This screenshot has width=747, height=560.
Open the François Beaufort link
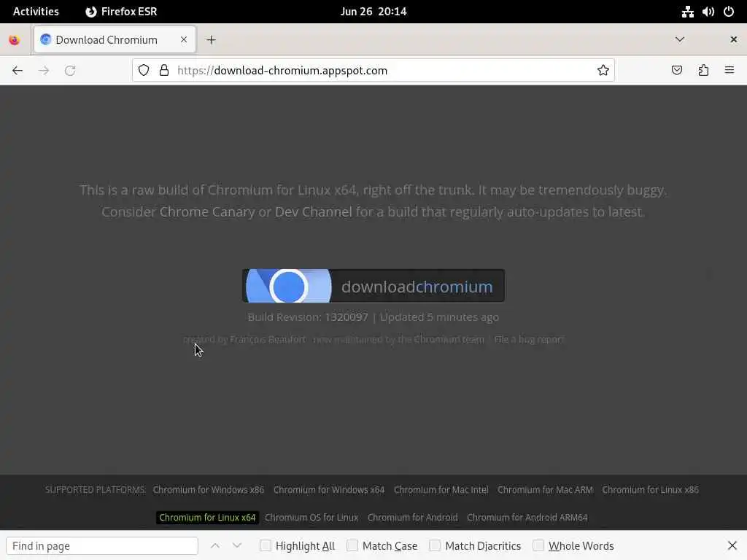pyautogui.click(x=268, y=340)
